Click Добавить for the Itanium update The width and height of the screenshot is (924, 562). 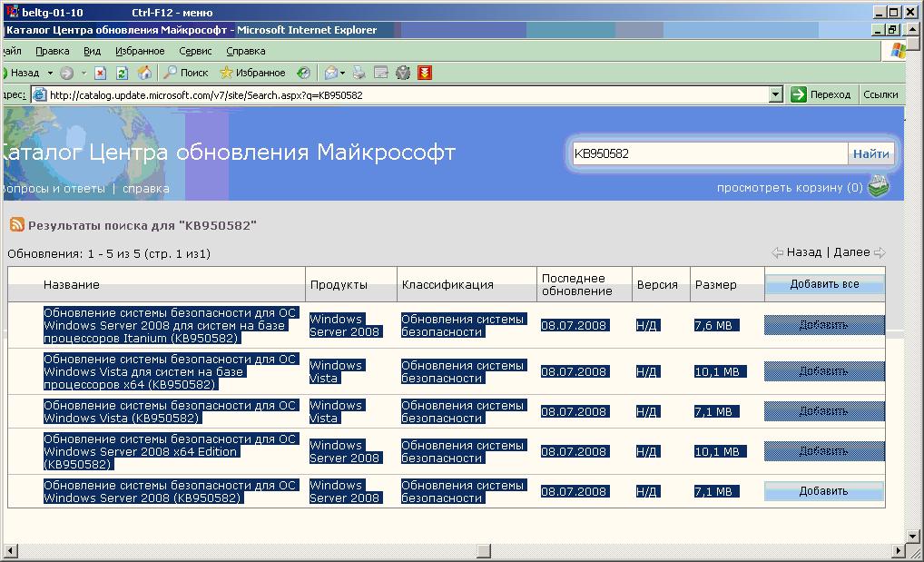[824, 325]
